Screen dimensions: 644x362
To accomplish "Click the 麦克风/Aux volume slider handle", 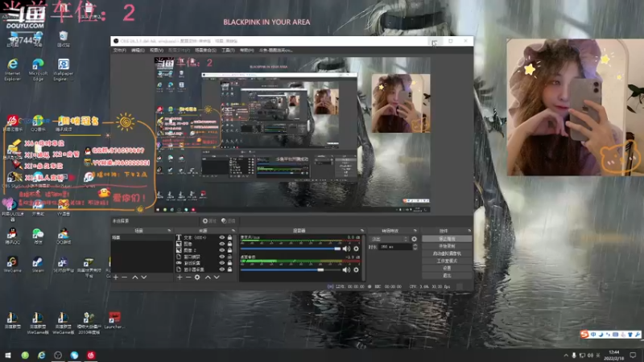I will pyautogui.click(x=337, y=249).
